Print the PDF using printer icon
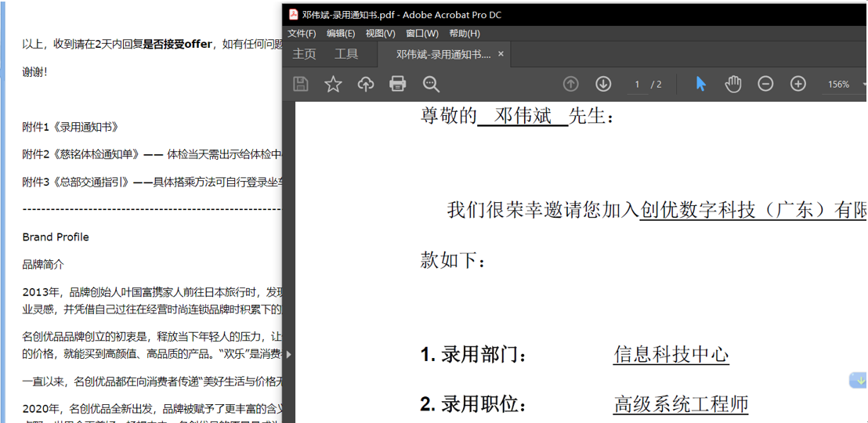 pyautogui.click(x=397, y=84)
